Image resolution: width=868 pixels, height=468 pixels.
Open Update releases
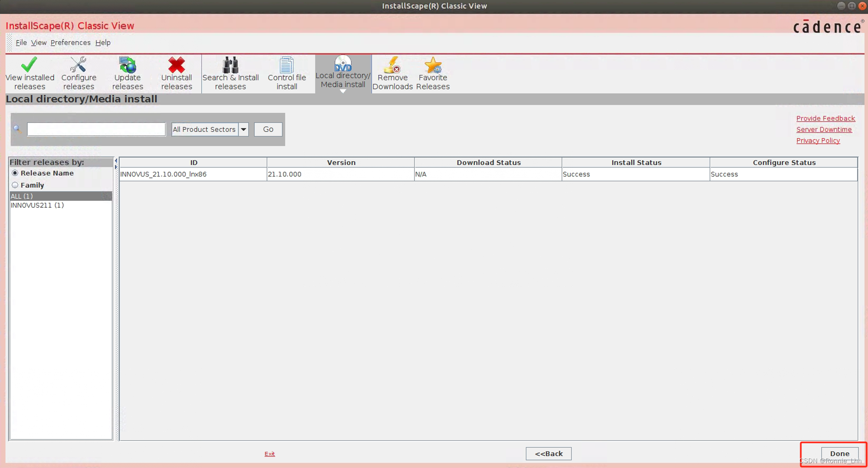tap(128, 73)
